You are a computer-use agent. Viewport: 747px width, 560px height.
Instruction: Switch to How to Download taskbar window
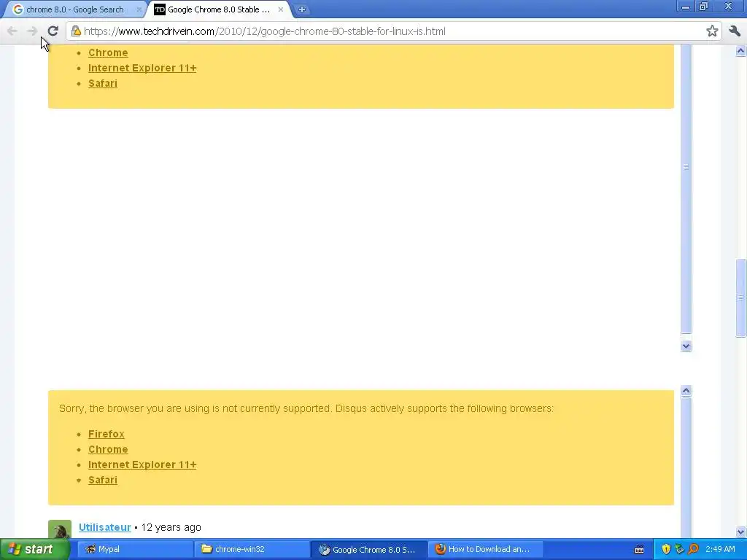pyautogui.click(x=486, y=549)
